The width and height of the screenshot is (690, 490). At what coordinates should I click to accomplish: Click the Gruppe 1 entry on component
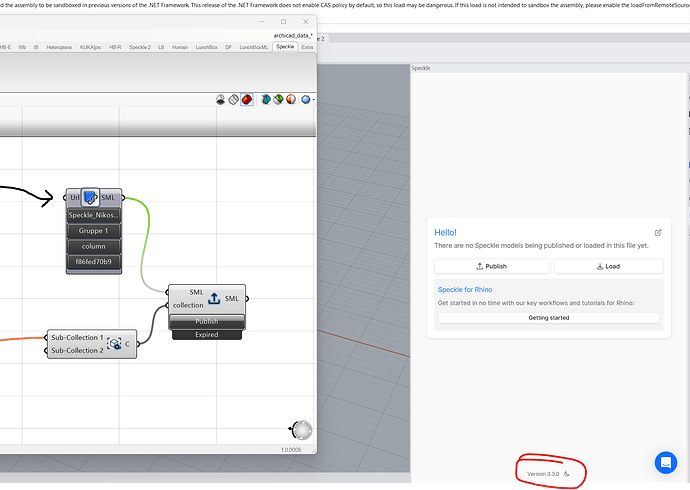click(x=94, y=230)
